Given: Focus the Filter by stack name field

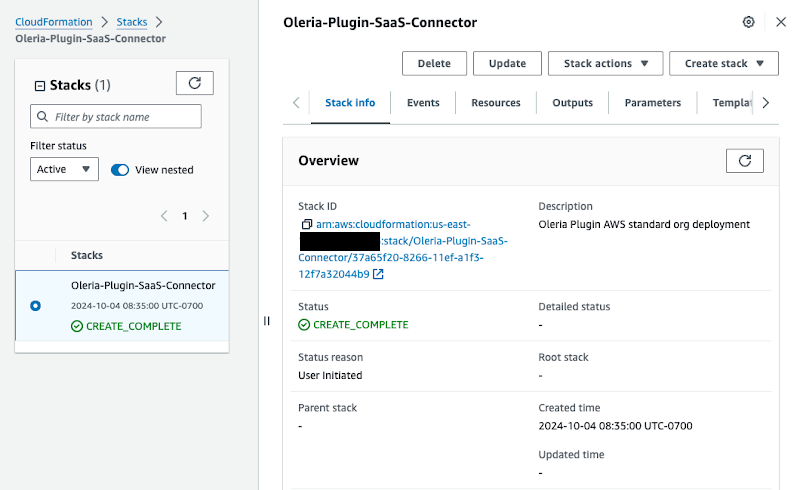Looking at the screenshot, I should [116, 116].
